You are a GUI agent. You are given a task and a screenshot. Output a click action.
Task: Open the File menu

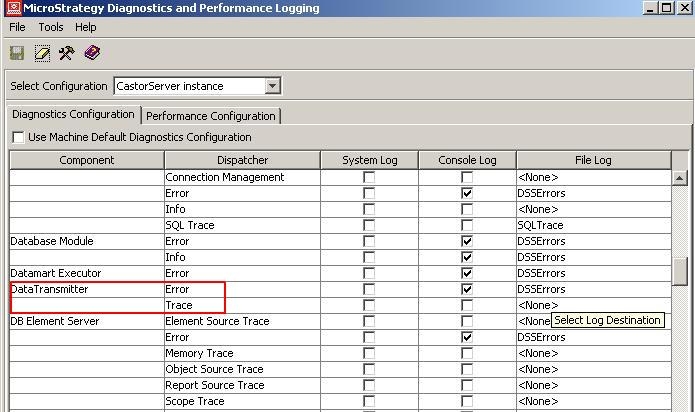pyautogui.click(x=17, y=27)
